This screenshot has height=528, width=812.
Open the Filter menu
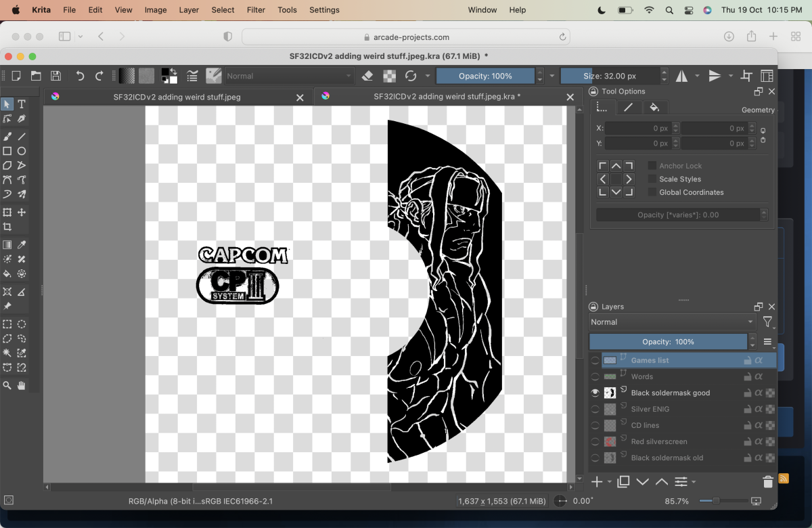(x=256, y=10)
